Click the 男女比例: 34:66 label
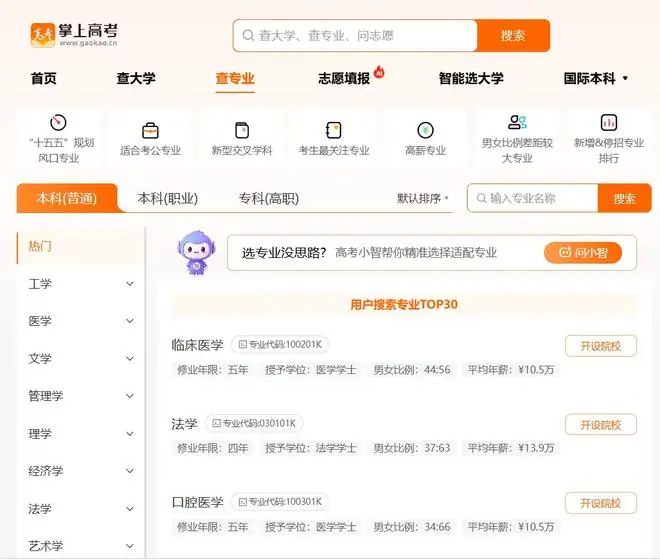This screenshot has width=660, height=560. click(x=412, y=527)
